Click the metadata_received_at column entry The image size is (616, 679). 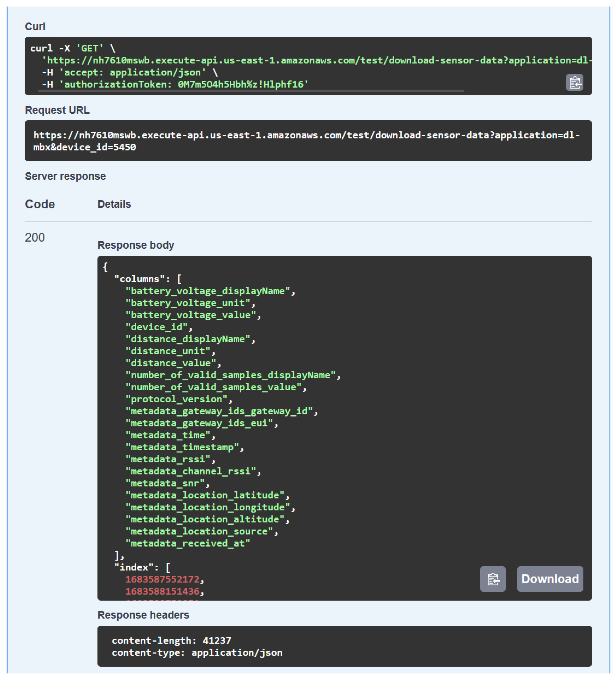[188, 543]
